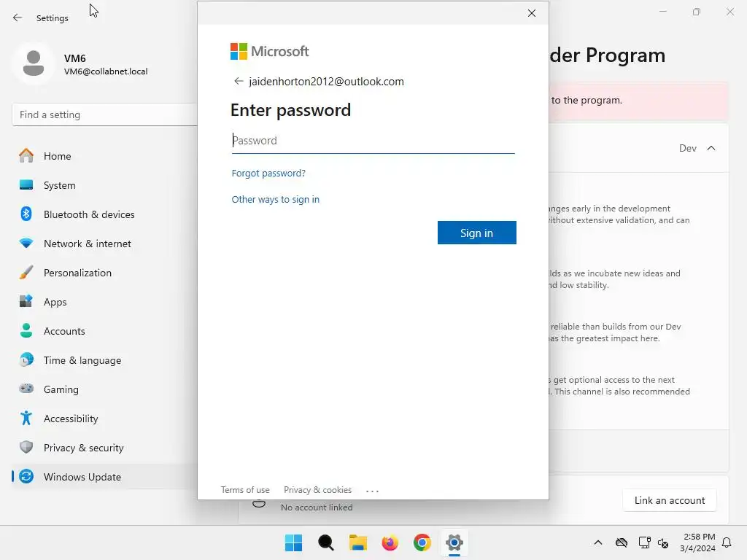This screenshot has height=560, width=747.
Task: Click the Link an account button
Action: click(x=670, y=500)
